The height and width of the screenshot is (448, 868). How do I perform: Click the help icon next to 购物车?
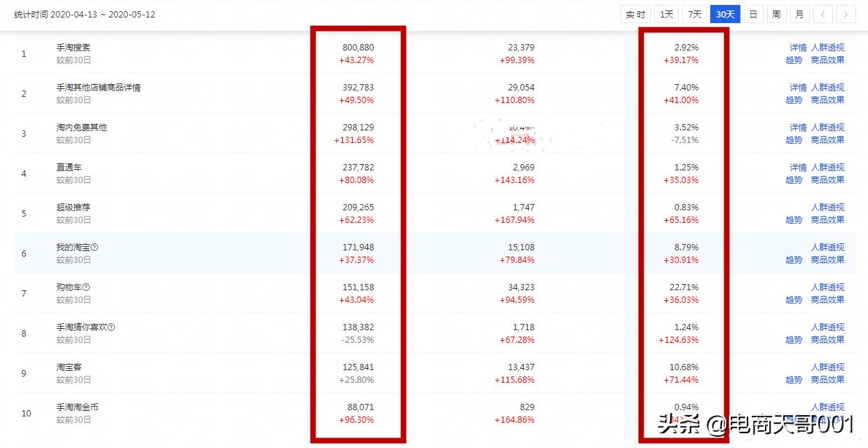click(x=86, y=287)
